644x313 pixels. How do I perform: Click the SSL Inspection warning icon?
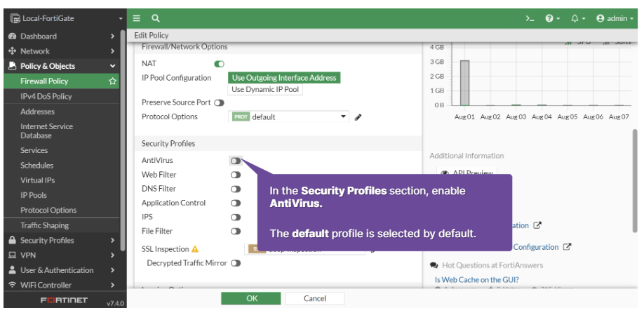(195, 249)
